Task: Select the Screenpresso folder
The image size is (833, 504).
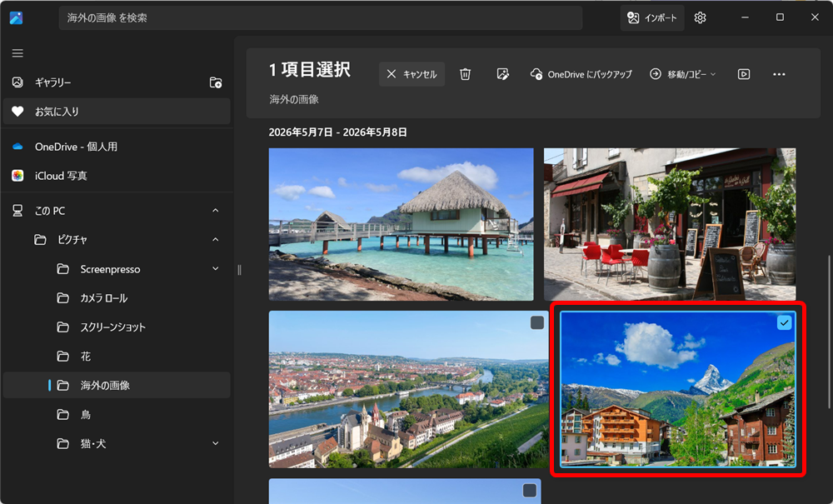Action: pos(117,269)
